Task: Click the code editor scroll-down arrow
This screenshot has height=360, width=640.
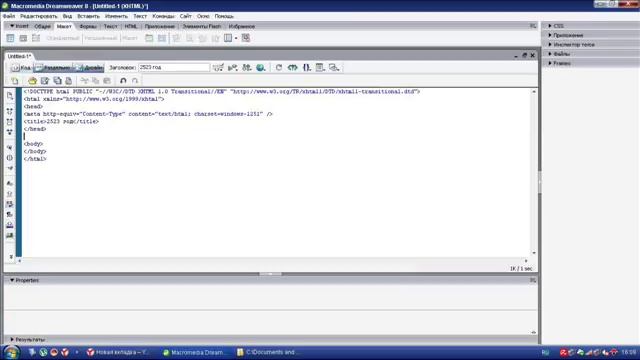Action: (534, 253)
